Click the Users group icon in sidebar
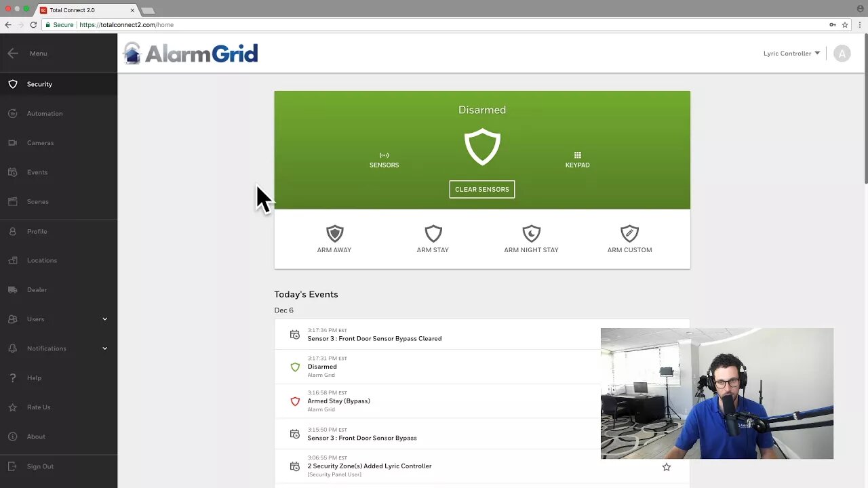 (13, 319)
